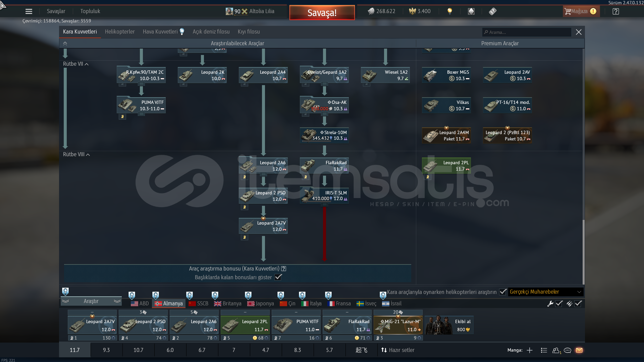Image resolution: width=644 pixels, height=362 pixels.
Task: Select the Strela-10M vehicle card
Action: (x=324, y=135)
